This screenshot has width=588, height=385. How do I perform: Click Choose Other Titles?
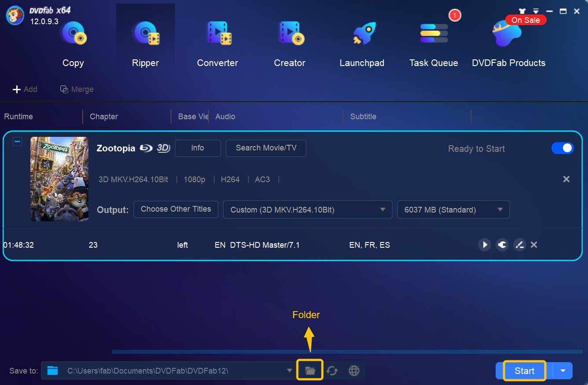click(x=175, y=209)
